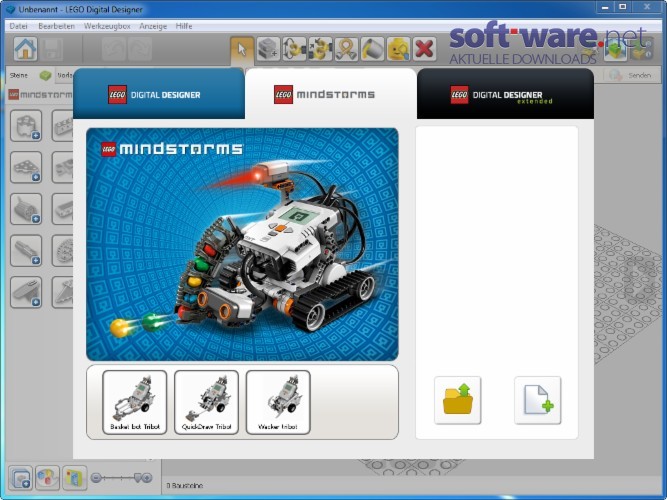The height and width of the screenshot is (500, 667).
Task: Expand the motor brick category
Action: 26,209
